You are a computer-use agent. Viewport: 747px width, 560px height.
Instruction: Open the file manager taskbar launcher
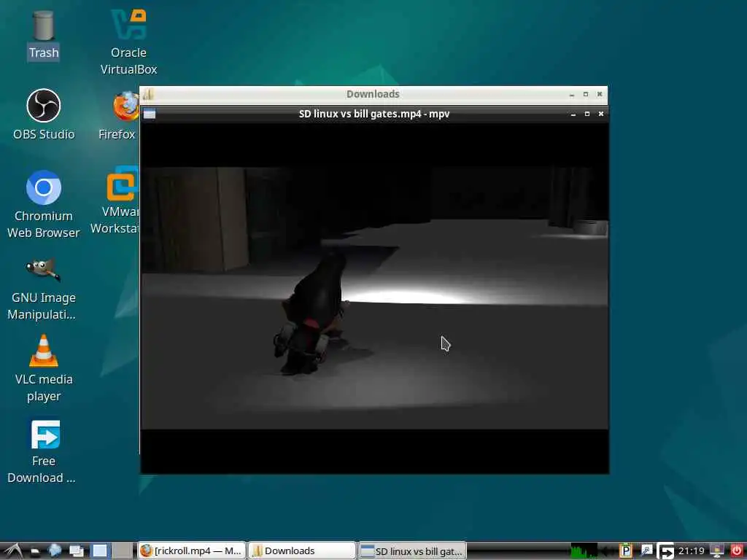pyautogui.click(x=34, y=551)
